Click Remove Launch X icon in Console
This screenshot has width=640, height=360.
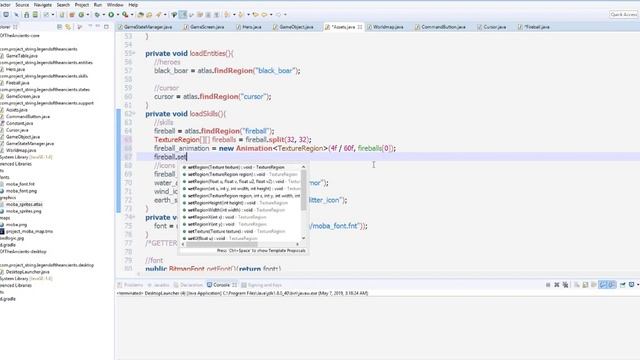[x=557, y=285]
